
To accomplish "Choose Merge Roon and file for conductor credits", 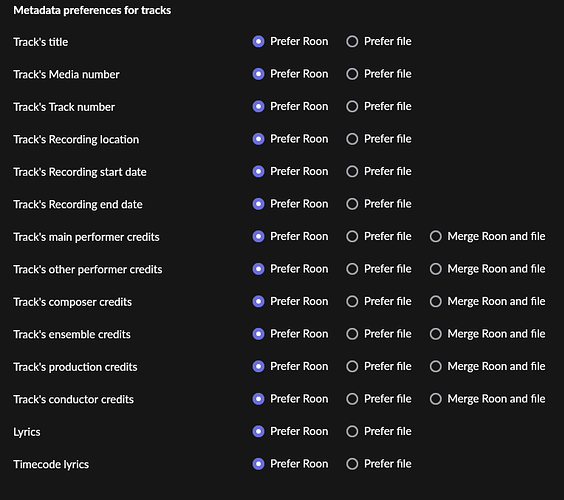I will click(x=436, y=399).
